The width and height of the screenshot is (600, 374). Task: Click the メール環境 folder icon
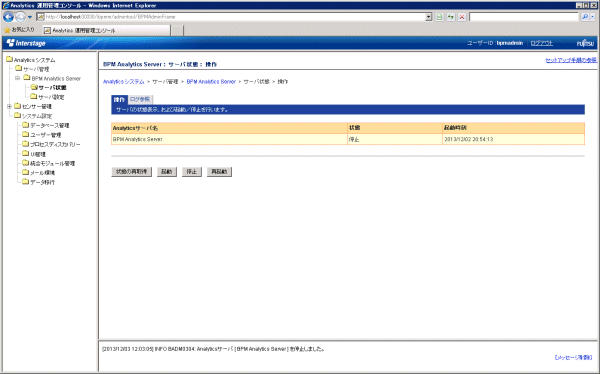(x=26, y=172)
